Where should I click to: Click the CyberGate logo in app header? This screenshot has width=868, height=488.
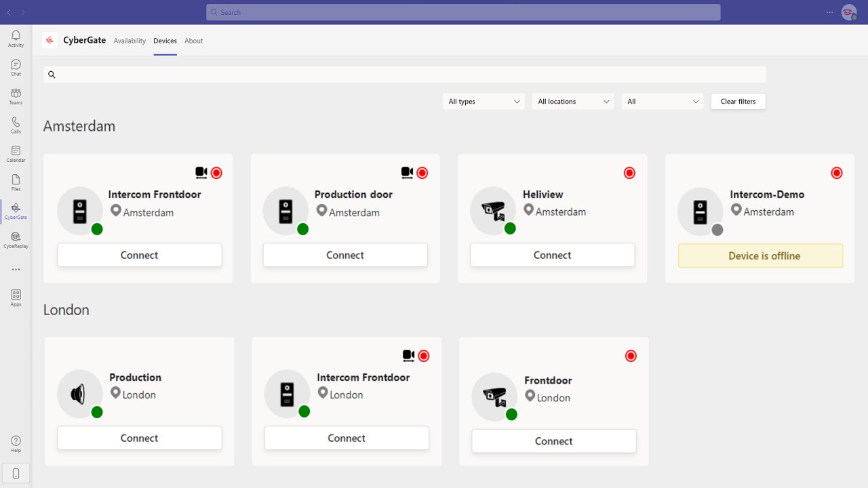[x=50, y=40]
